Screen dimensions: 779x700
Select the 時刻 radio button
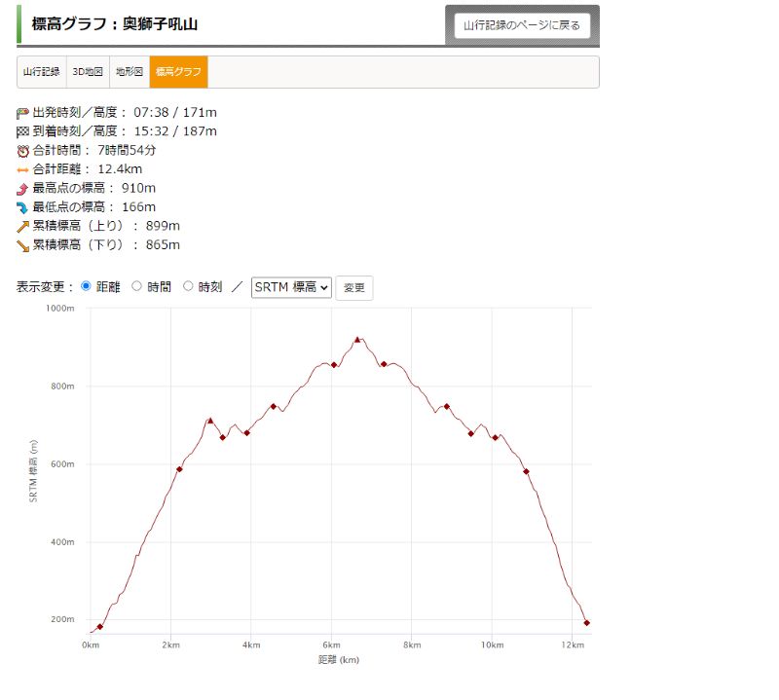(x=188, y=286)
